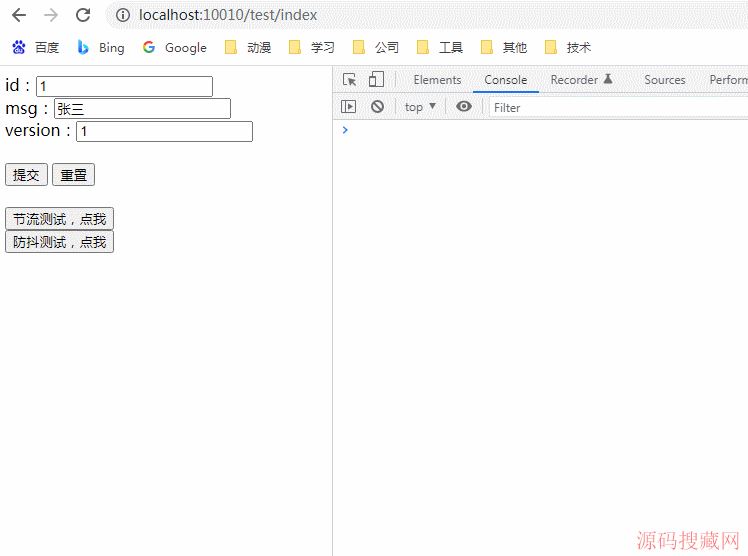Open the top JavaScript context dropdown
The height and width of the screenshot is (556, 748).
[420, 107]
